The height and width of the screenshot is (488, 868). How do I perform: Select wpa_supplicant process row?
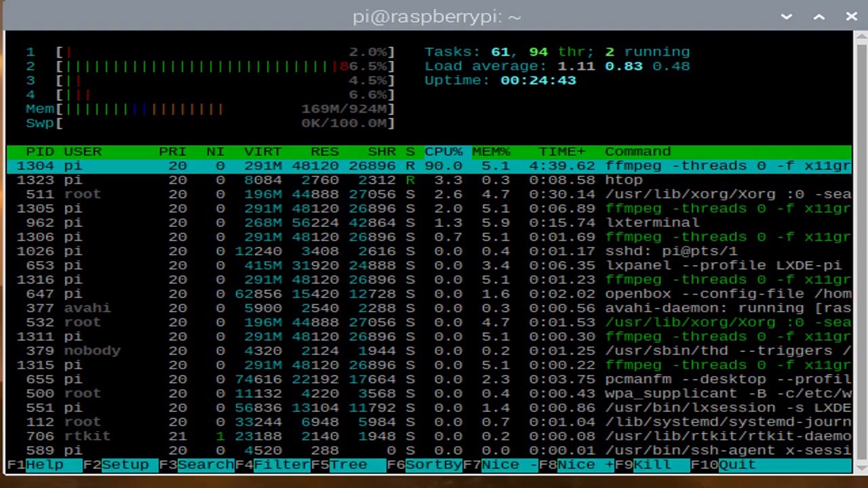tap(429, 394)
